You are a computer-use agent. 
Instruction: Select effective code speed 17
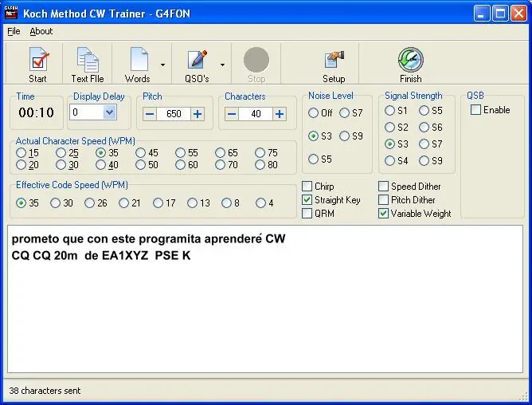[x=158, y=203]
